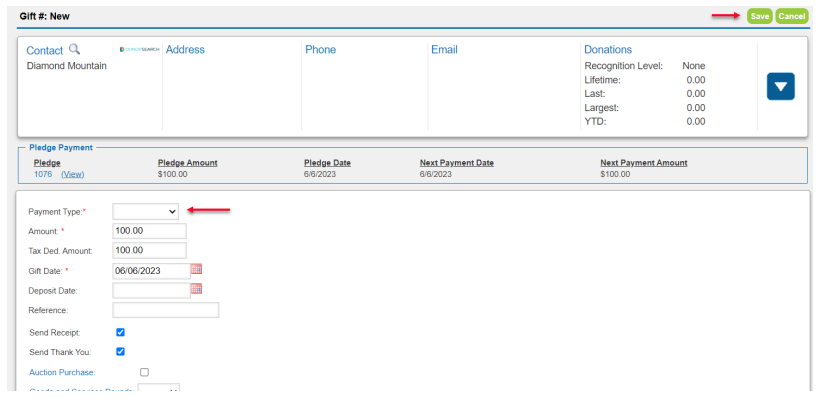The width and height of the screenshot is (822, 399).
Task: Click the Email heading
Action: (x=444, y=50)
